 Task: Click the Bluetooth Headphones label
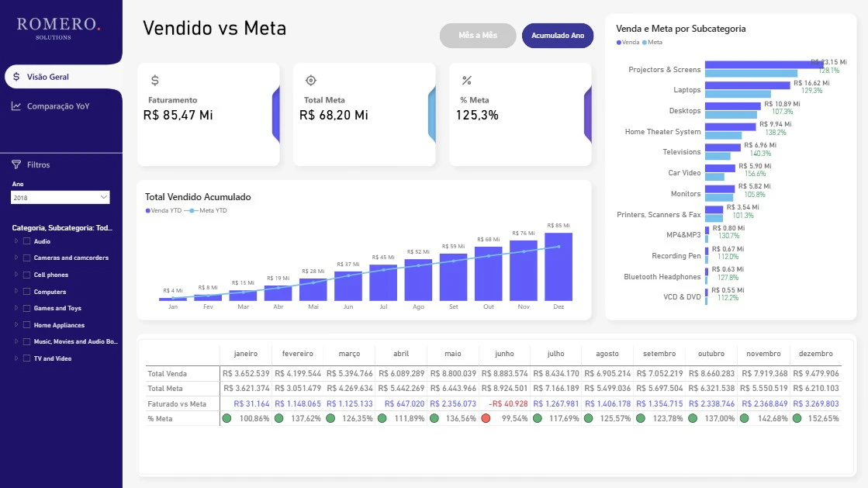coord(662,276)
